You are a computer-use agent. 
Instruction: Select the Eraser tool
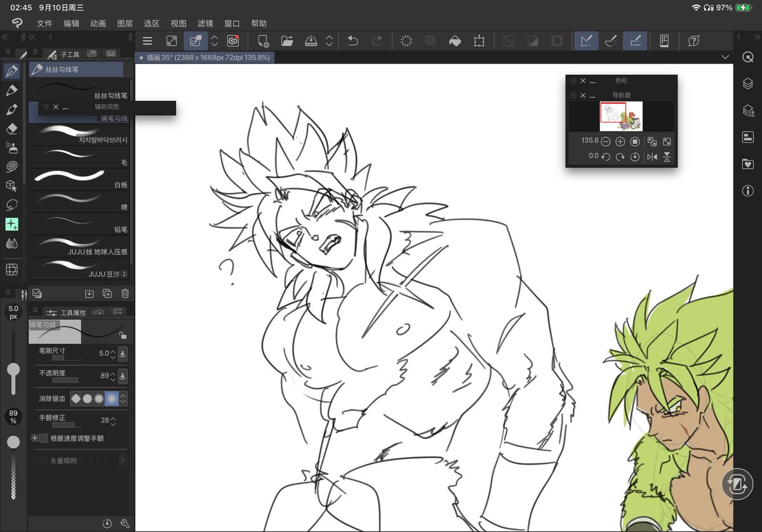pos(11,129)
